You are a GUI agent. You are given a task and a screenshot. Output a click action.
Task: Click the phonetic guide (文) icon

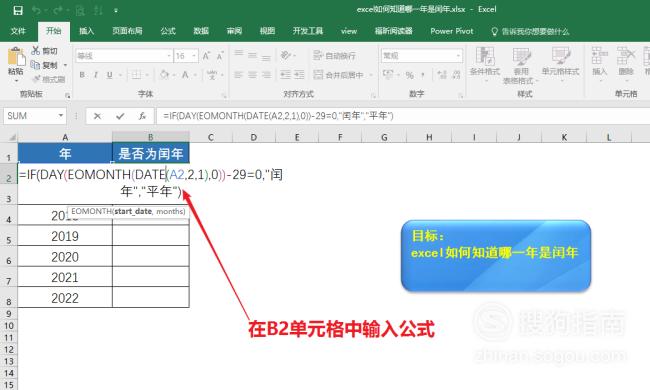click(212, 75)
